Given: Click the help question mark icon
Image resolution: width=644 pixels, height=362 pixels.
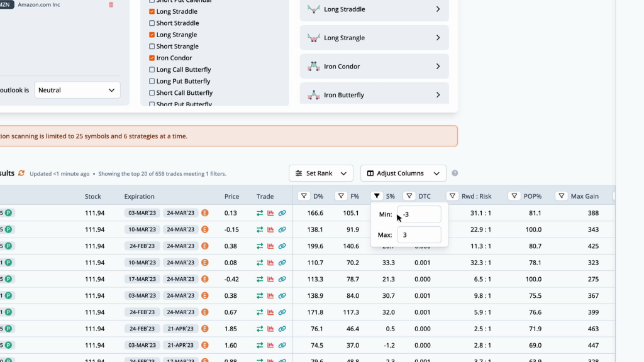Looking at the screenshot, I should pos(455,173).
